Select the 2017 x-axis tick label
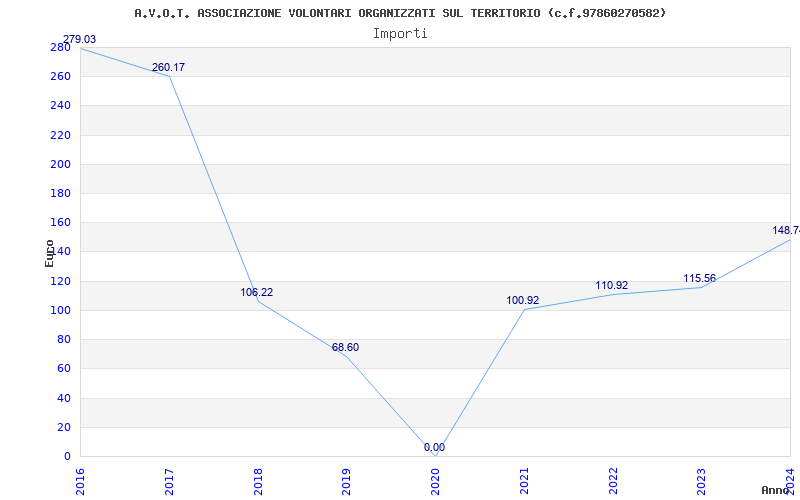This screenshot has width=800, height=500. (x=169, y=482)
